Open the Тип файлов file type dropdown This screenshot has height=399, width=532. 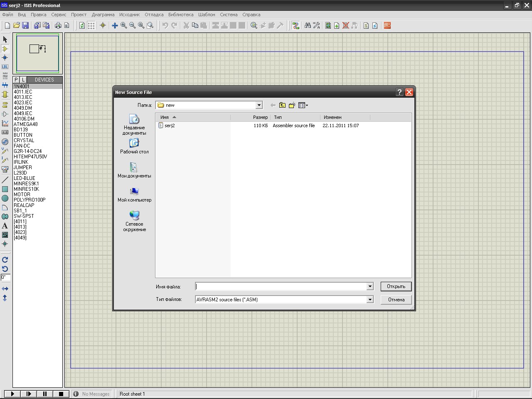pos(369,300)
